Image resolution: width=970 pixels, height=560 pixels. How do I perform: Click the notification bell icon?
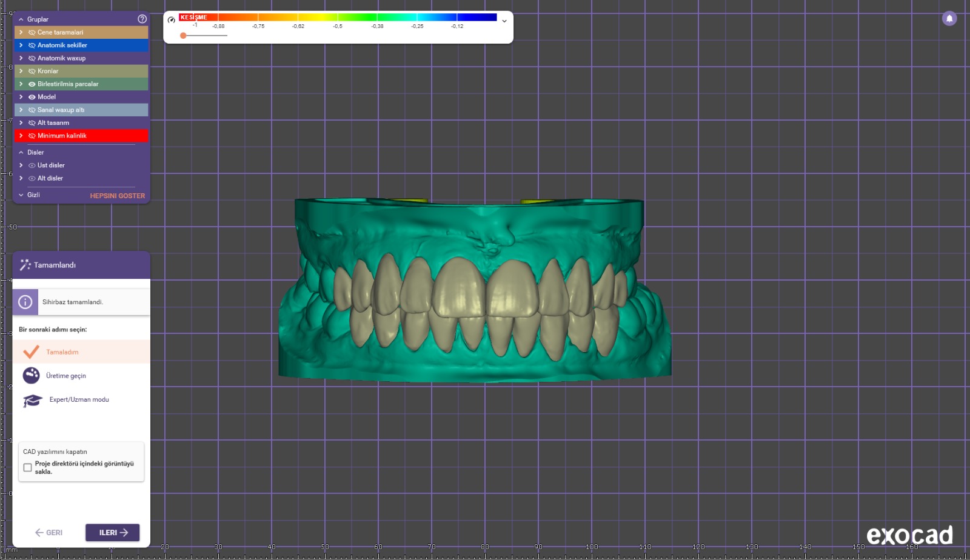click(x=949, y=19)
